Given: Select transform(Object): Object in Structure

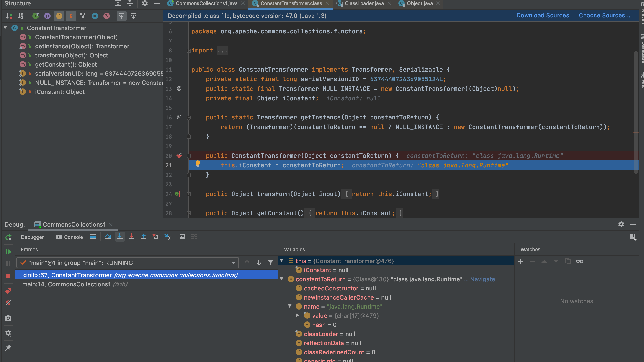Looking at the screenshot, I should (71, 55).
